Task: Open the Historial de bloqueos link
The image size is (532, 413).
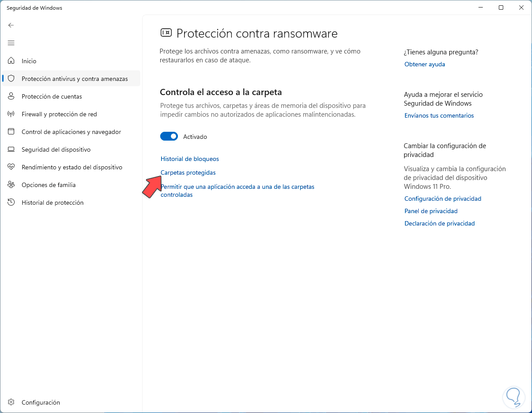Action: (x=189, y=159)
